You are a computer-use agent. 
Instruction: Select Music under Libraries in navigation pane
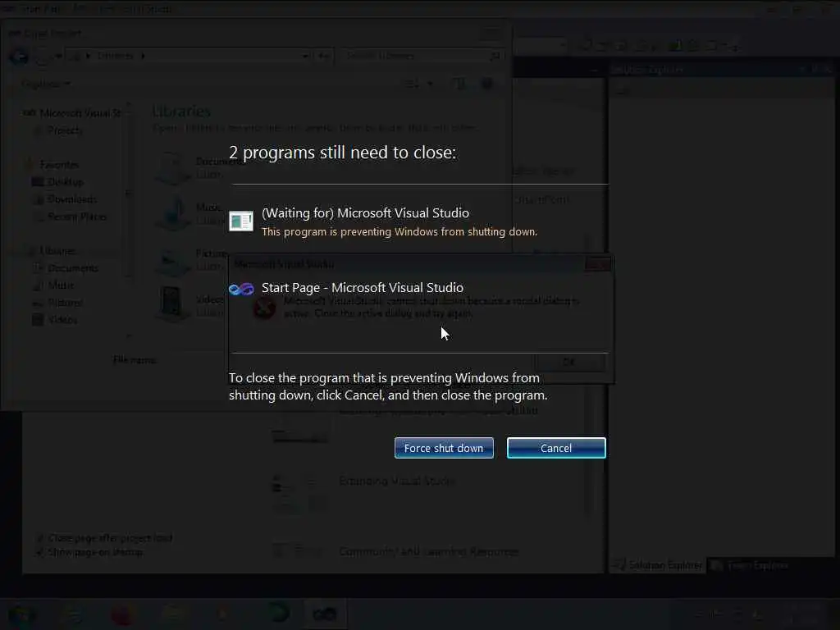pos(61,285)
